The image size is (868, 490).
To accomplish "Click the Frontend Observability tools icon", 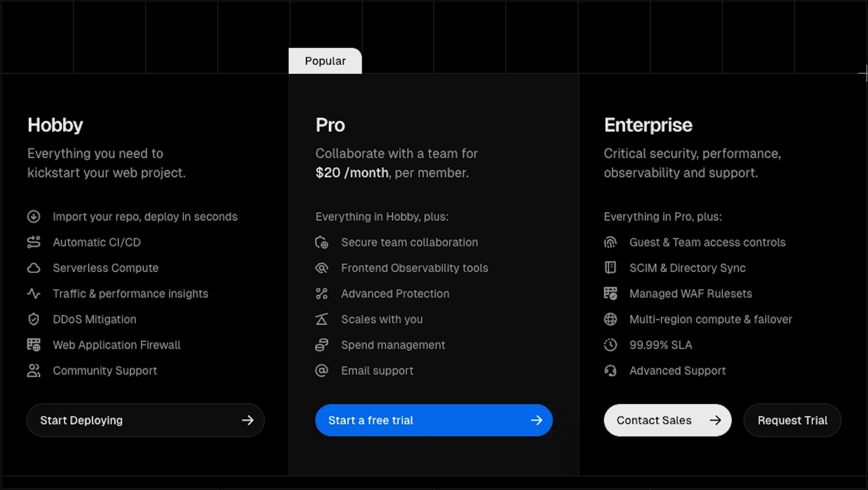I will [x=322, y=268].
